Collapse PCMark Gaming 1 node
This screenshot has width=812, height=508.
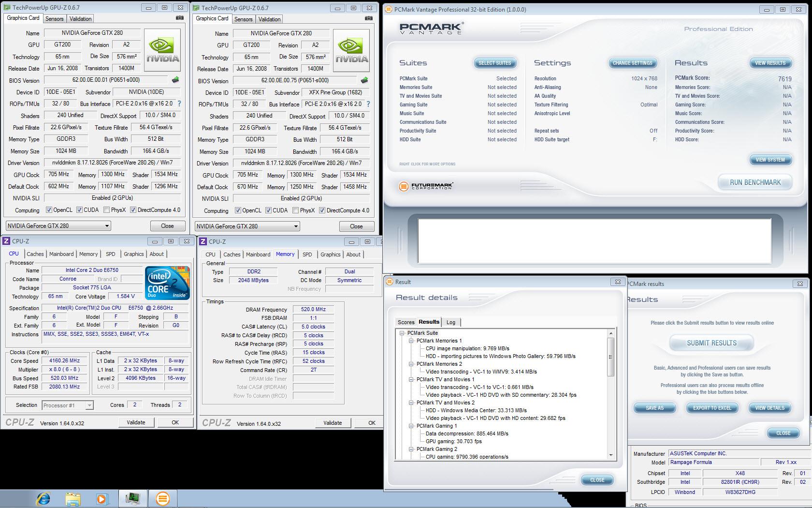411,426
